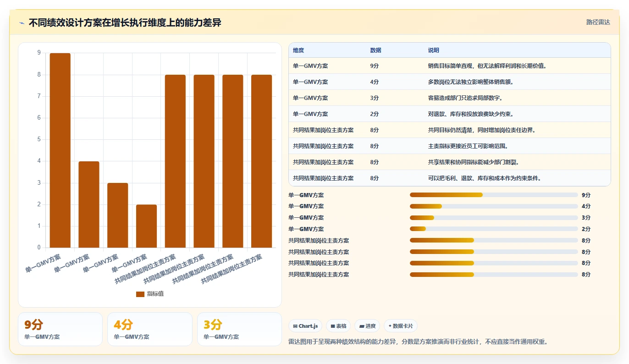Select the 表格 chip
Image resolution: width=629 pixels, height=364 pixels.
(338, 326)
